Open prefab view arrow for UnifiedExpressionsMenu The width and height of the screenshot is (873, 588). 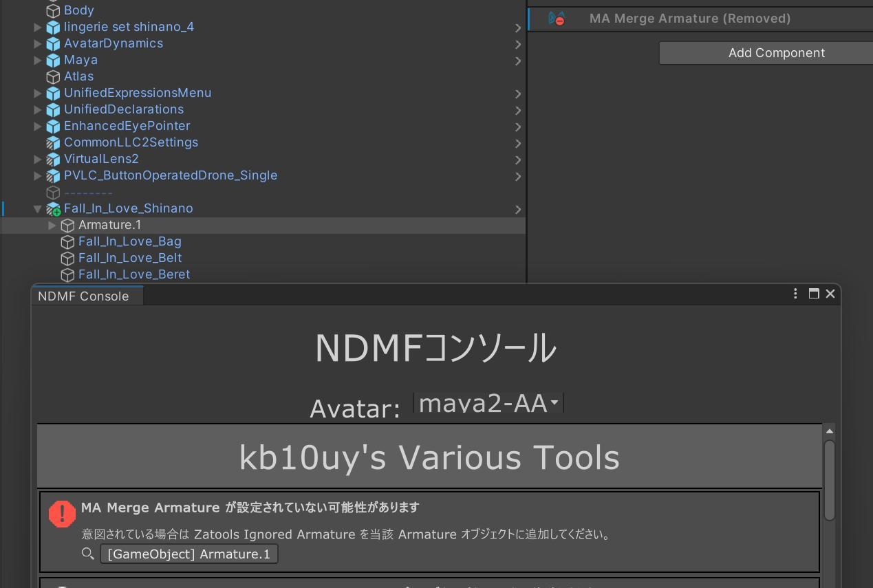pos(517,94)
